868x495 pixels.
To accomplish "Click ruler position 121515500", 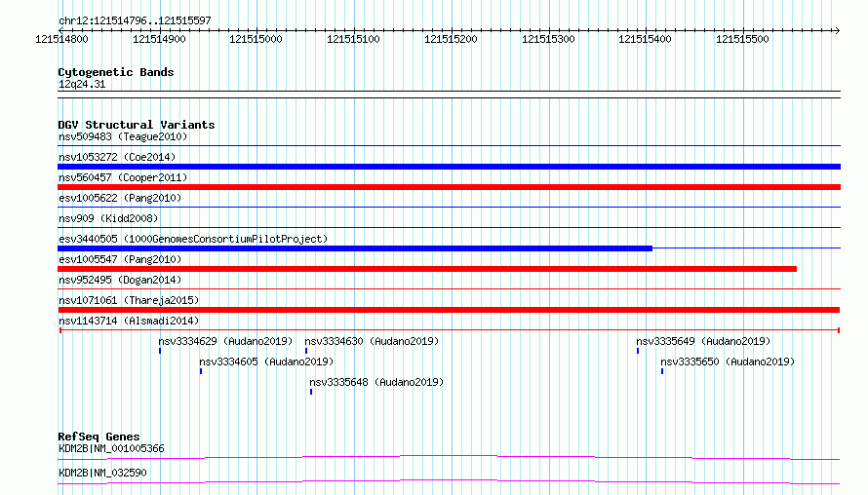I will click(x=742, y=39).
